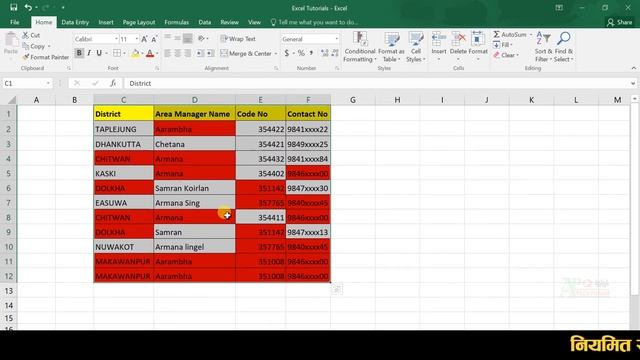Insert cells with the Insert button
Image resolution: width=640 pixels, height=360 pixels.
click(439, 47)
